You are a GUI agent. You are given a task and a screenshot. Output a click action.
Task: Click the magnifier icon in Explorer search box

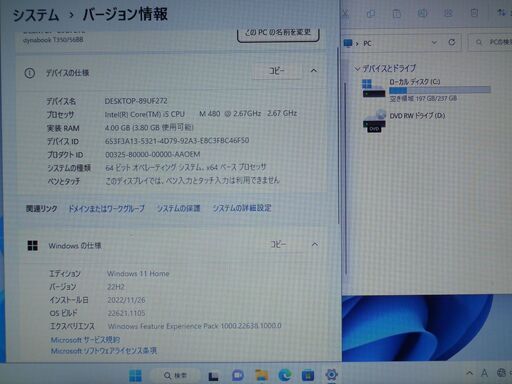tap(479, 42)
